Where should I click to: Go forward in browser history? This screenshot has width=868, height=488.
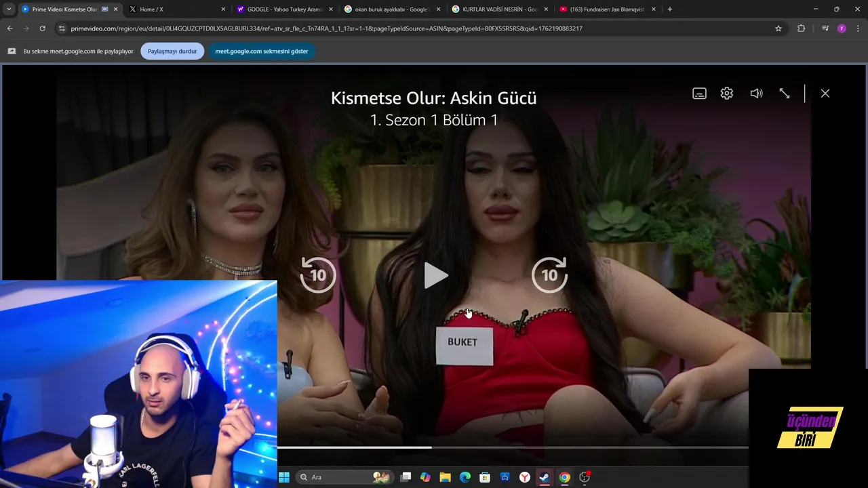26,28
